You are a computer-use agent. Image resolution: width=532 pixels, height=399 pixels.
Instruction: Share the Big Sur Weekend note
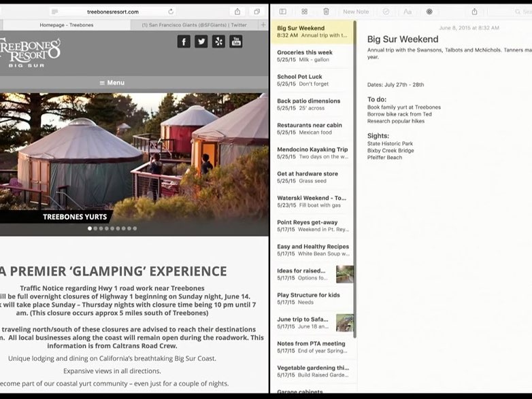(474, 12)
